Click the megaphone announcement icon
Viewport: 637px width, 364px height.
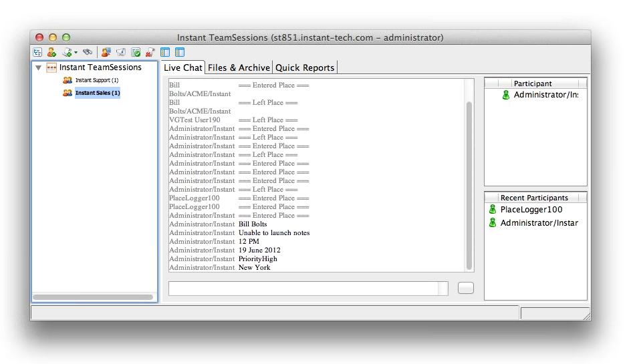point(121,52)
